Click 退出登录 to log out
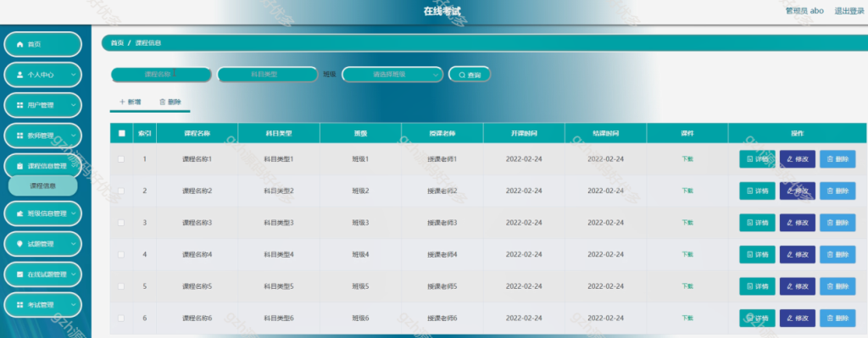 tap(849, 10)
